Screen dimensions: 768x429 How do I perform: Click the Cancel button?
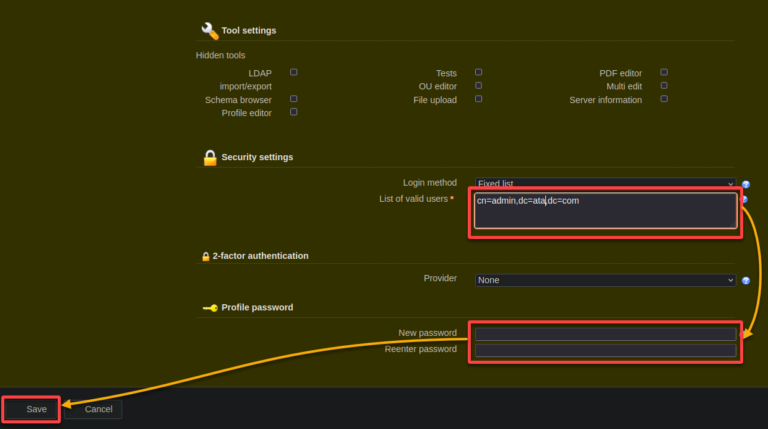point(98,409)
